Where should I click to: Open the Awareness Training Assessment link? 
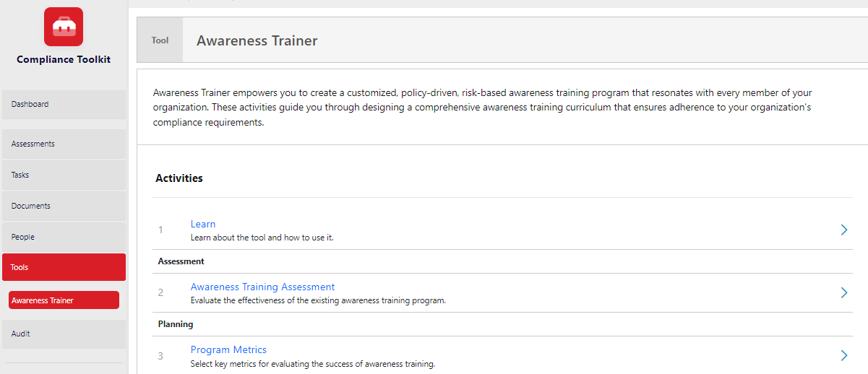[x=262, y=287]
